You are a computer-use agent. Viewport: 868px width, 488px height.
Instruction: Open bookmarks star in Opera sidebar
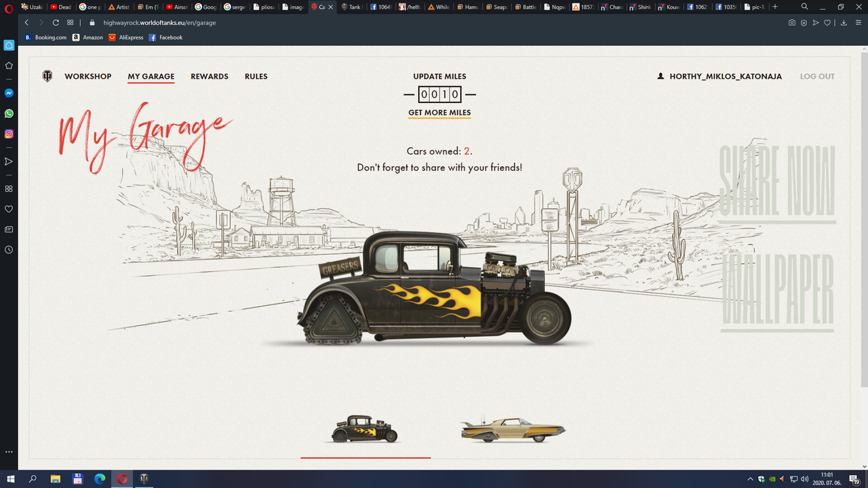[x=9, y=66]
